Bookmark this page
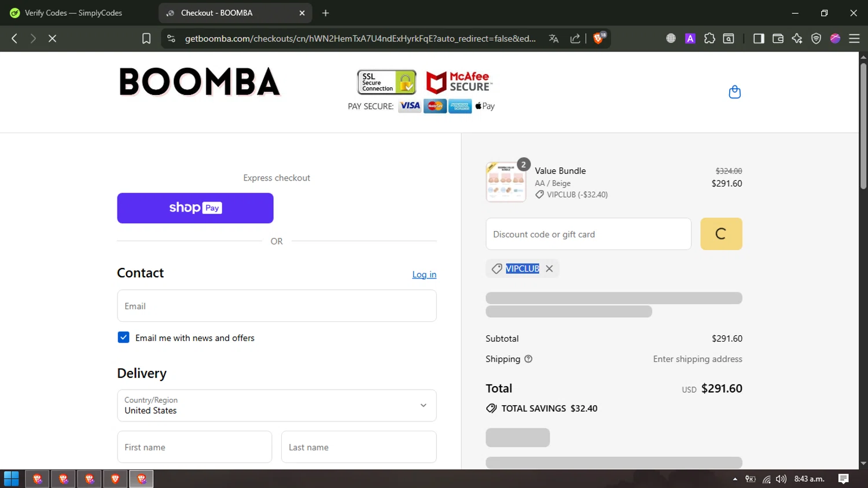The width and height of the screenshot is (868, 488). (x=146, y=38)
